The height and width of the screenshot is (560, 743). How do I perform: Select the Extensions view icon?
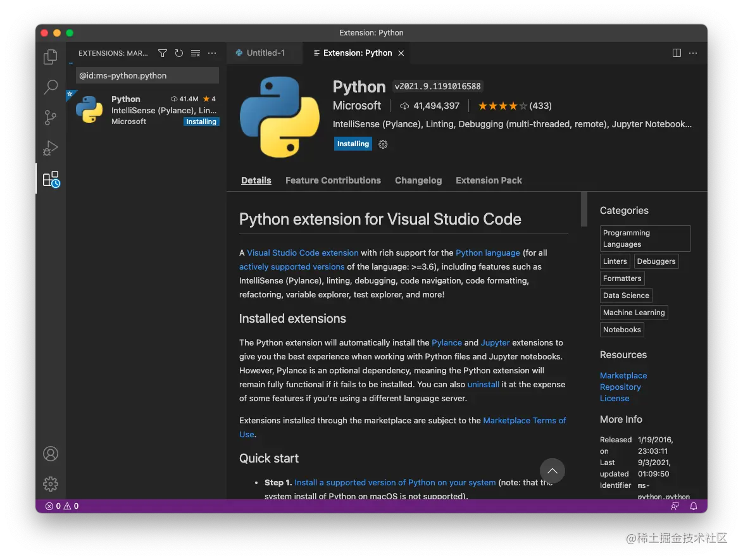pyautogui.click(x=51, y=179)
